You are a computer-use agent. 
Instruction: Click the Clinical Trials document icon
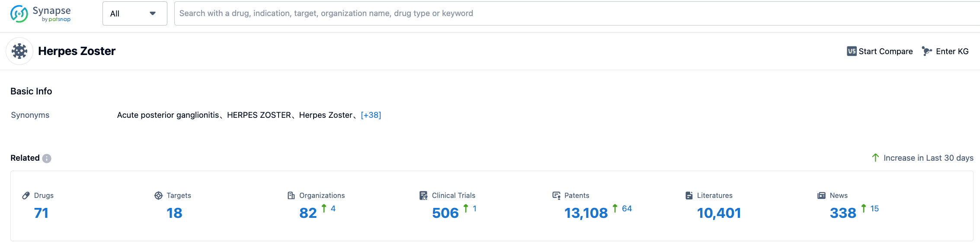click(423, 195)
